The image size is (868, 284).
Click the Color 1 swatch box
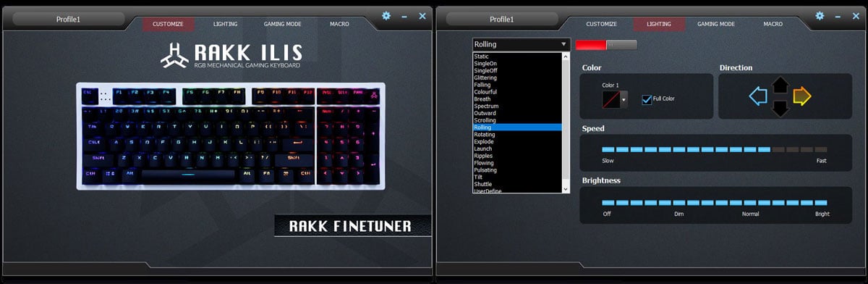(x=611, y=99)
